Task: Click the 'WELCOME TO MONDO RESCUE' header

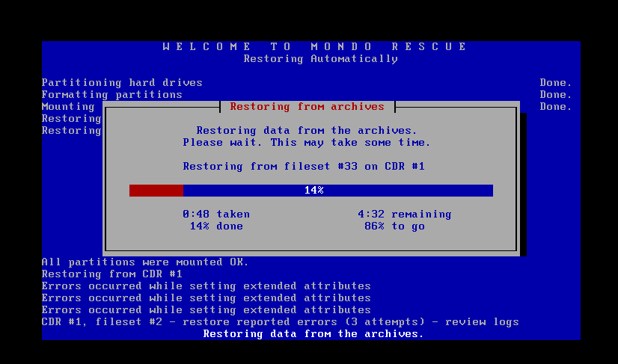Action: coord(314,46)
